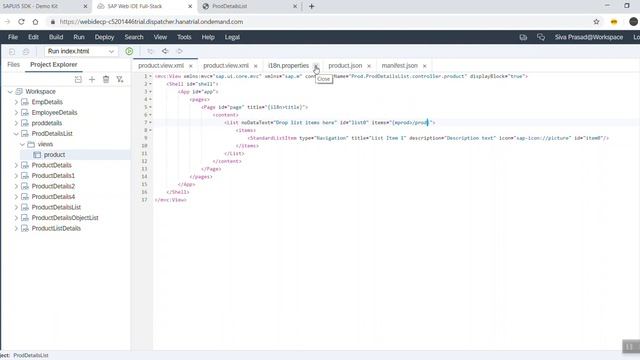Expand the EmpDetails project
640x360 pixels.
click(16, 102)
